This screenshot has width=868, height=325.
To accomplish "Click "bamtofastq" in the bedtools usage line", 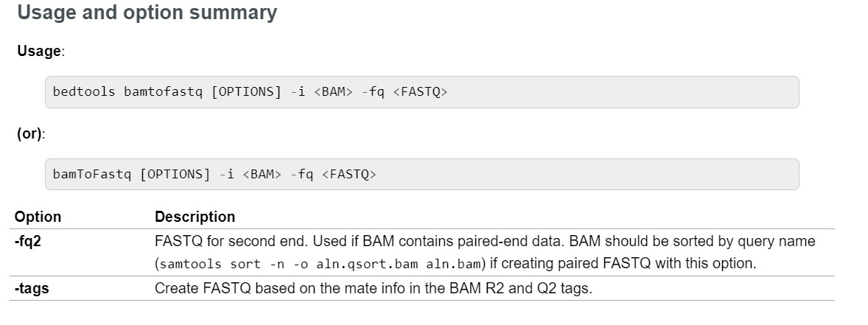I will click(x=162, y=93).
